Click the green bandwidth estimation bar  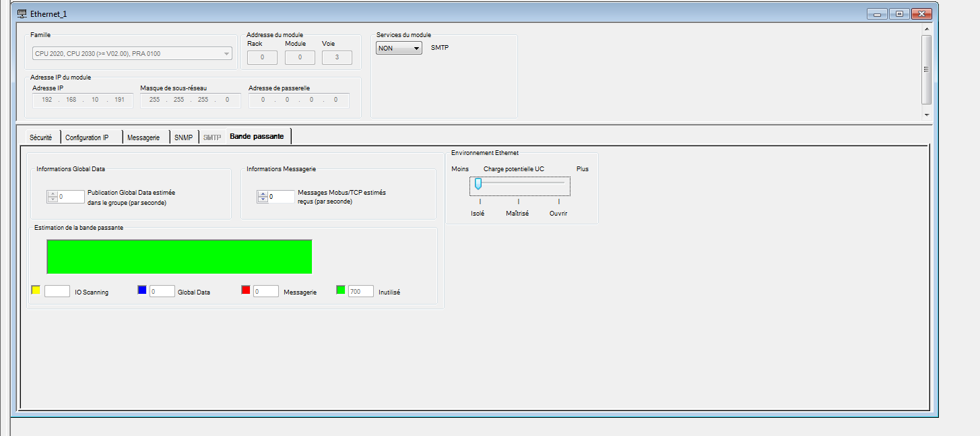click(179, 256)
